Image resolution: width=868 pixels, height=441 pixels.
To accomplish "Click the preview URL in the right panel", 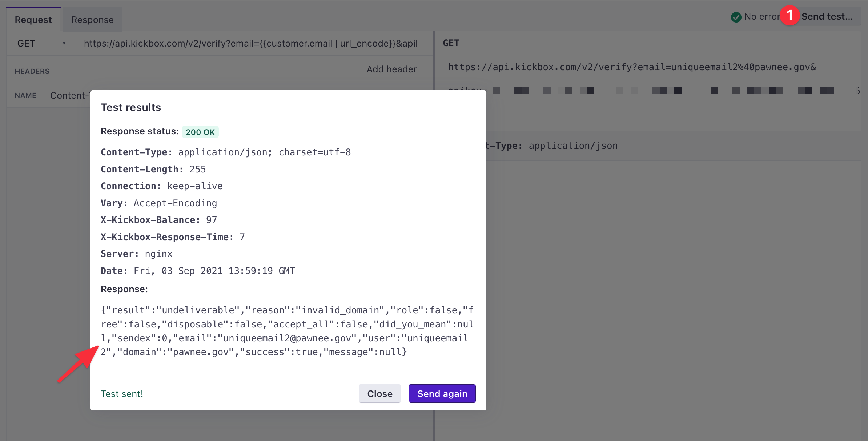I will 632,67.
